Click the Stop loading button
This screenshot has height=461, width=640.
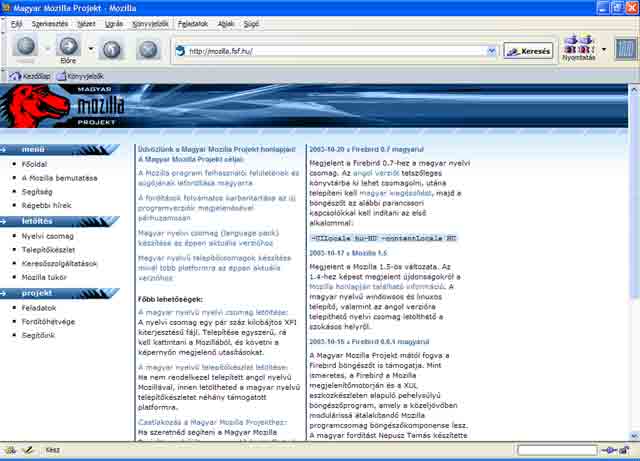coord(148,49)
